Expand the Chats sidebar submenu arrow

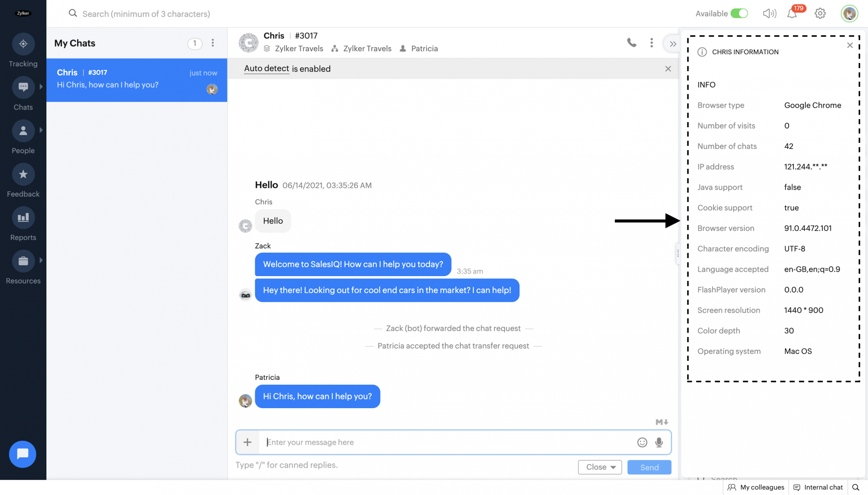click(41, 86)
